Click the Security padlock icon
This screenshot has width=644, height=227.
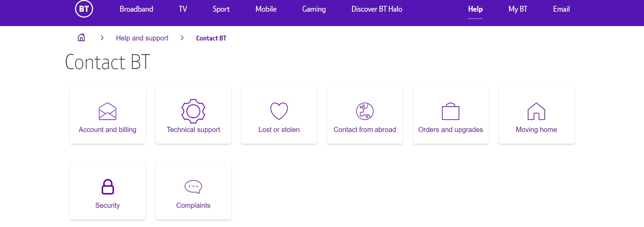pyautogui.click(x=107, y=187)
